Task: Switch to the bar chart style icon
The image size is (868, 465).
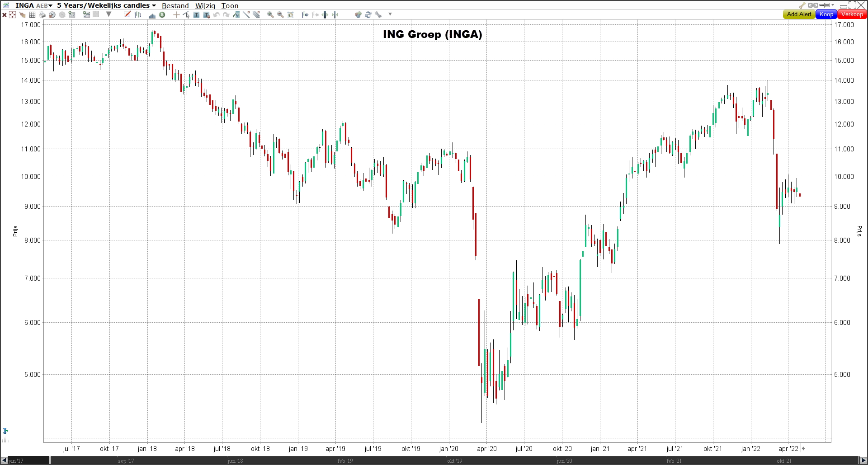Action: 138,14
